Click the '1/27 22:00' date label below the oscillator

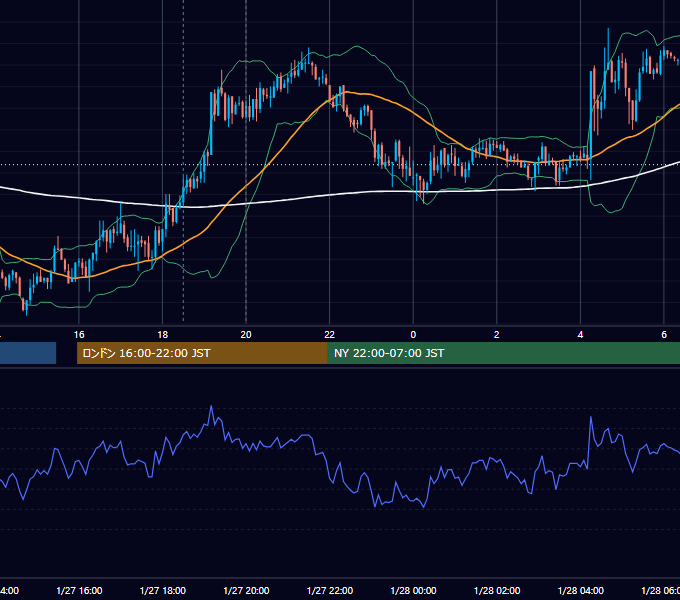point(330,590)
